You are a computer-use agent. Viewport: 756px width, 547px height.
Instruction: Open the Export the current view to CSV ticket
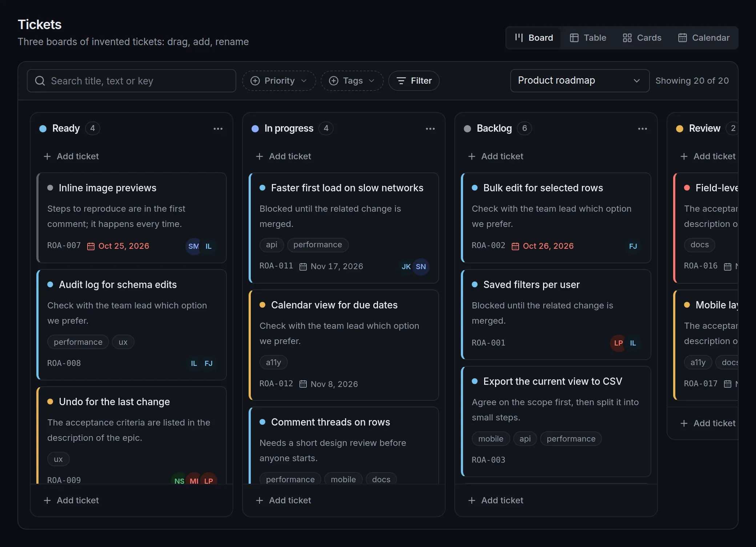[556, 421]
